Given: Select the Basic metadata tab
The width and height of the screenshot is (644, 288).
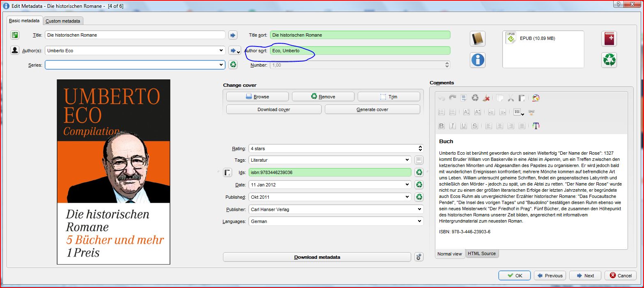Looking at the screenshot, I should tap(24, 21).
